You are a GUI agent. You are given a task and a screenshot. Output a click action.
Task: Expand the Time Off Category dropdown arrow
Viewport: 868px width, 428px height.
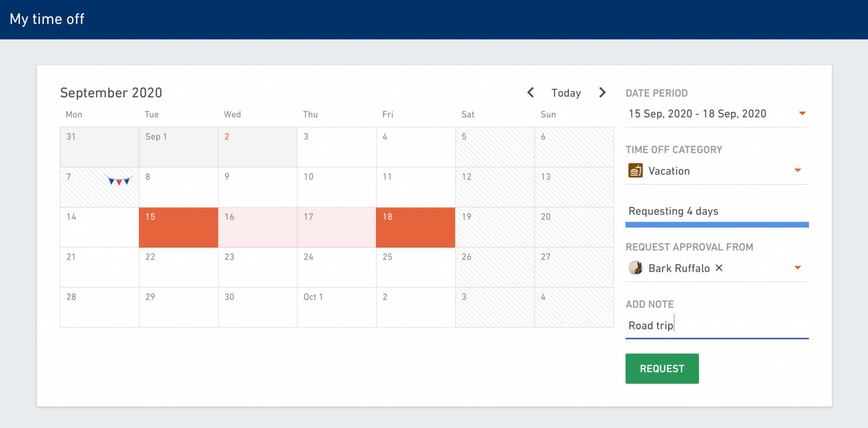798,170
